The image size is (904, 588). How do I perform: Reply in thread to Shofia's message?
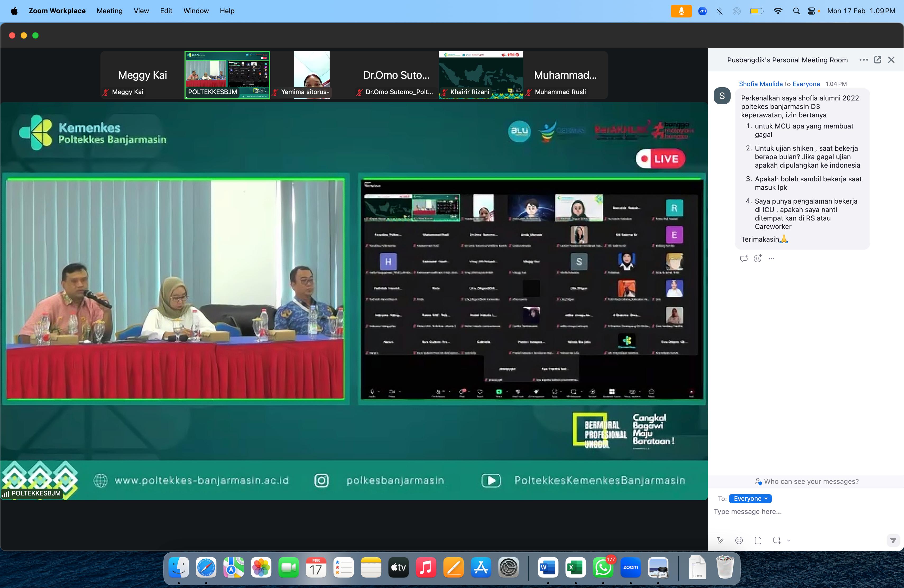(x=744, y=258)
